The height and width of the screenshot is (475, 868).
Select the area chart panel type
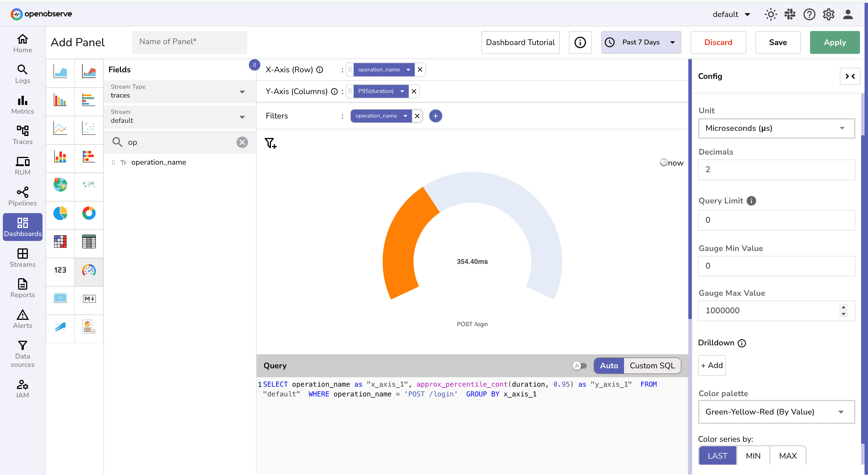(x=60, y=73)
